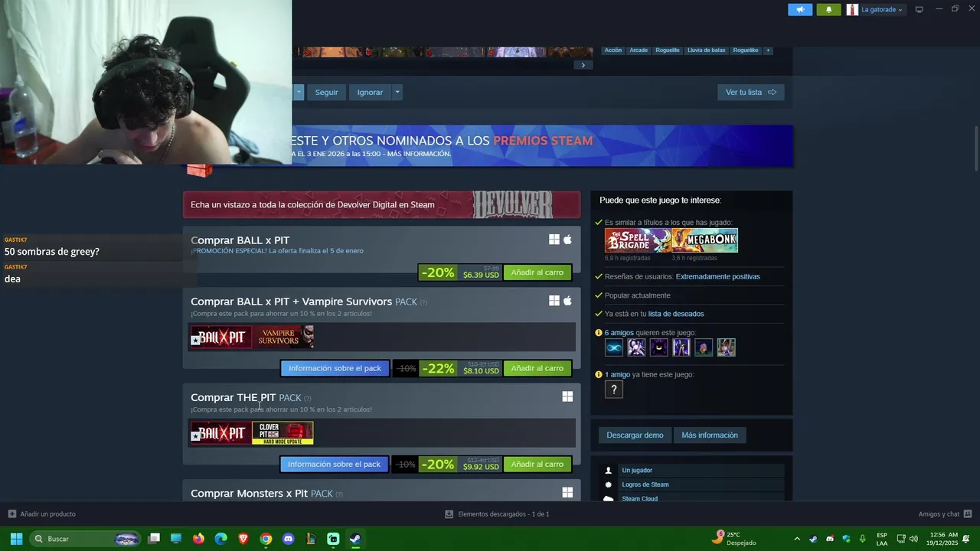Click Apple icon on Vampire Survivors pack

tap(567, 301)
